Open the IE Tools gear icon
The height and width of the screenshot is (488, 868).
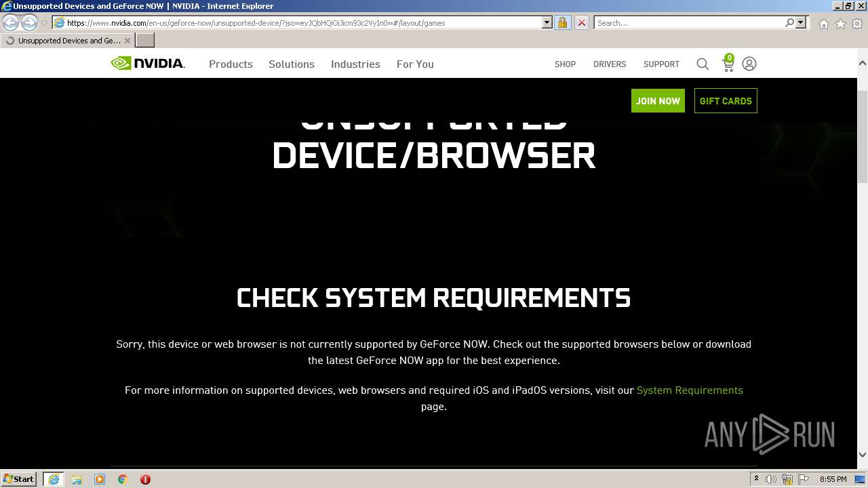click(857, 24)
